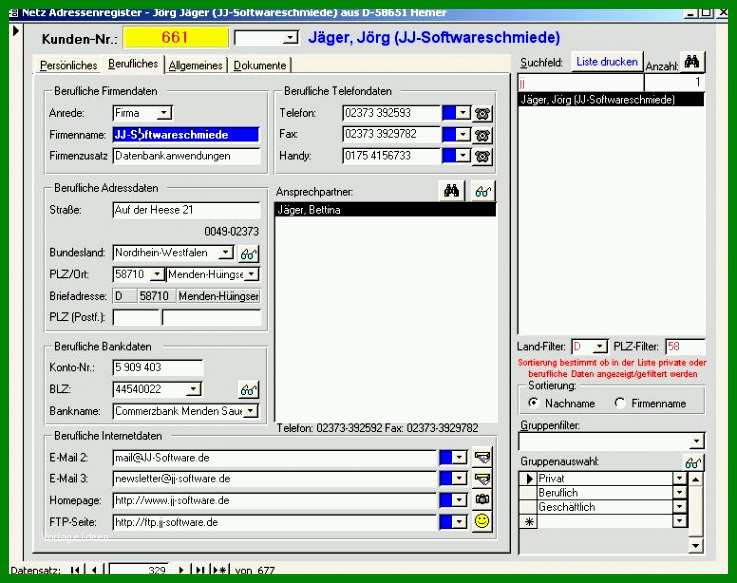Go to the last record in navigation bar
Viewport: 737px width, 583px height.
pyautogui.click(x=200, y=570)
